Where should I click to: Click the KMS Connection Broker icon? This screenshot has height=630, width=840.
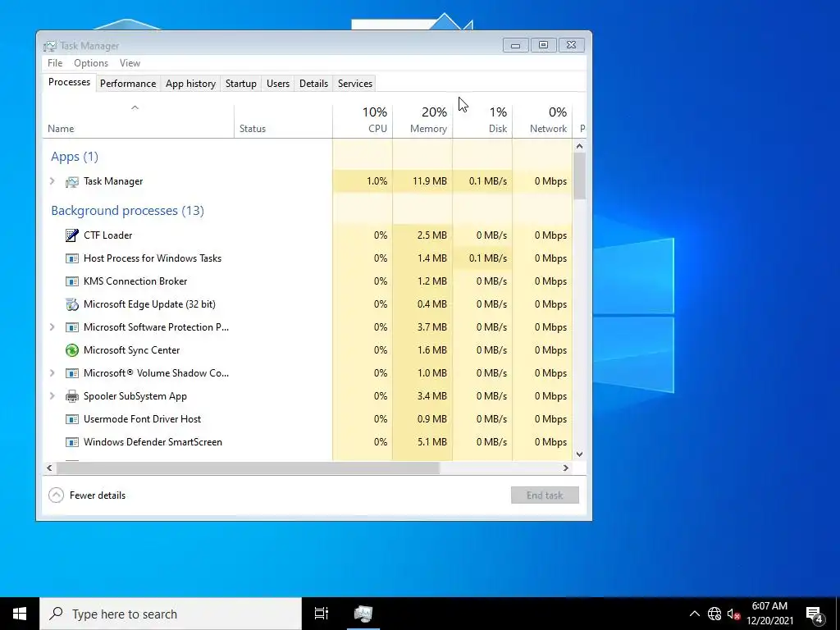[x=72, y=281]
